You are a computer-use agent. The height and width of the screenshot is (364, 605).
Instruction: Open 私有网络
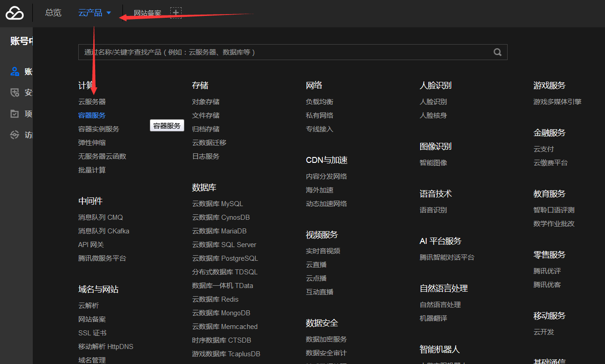click(x=320, y=115)
